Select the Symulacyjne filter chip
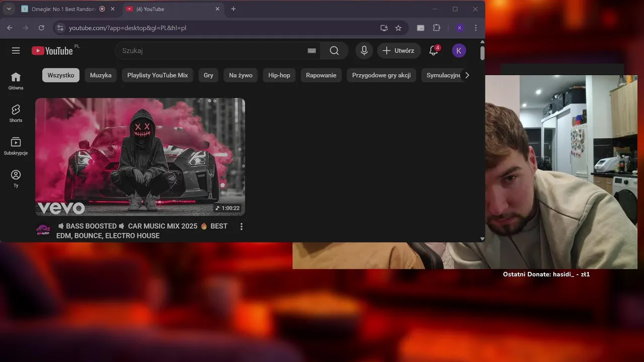This screenshot has width=644, height=362. (x=441, y=75)
